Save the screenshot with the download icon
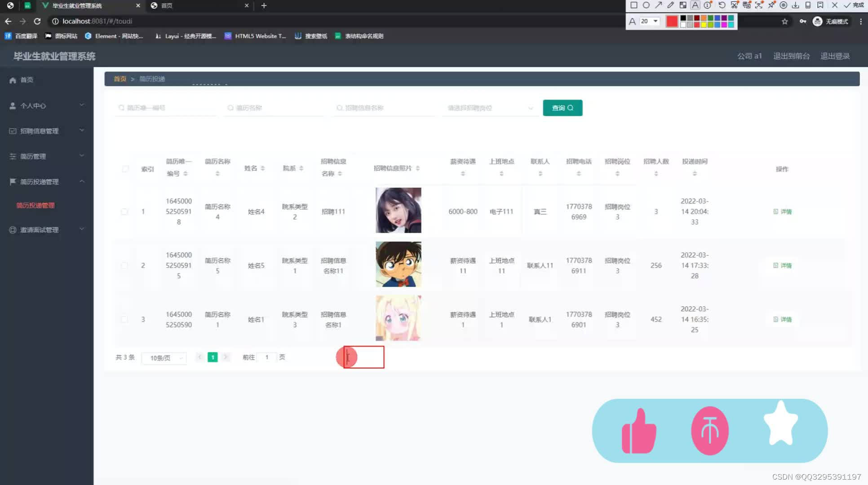 tap(795, 5)
